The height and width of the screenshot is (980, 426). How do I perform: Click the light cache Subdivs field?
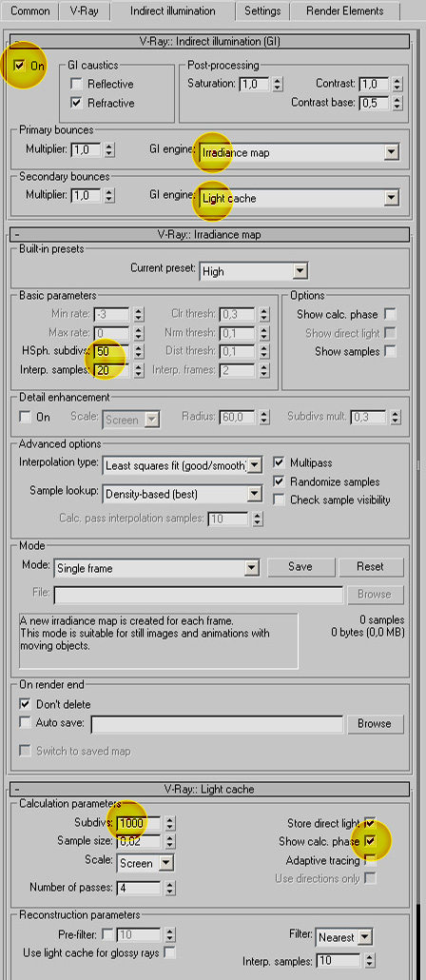[138, 823]
